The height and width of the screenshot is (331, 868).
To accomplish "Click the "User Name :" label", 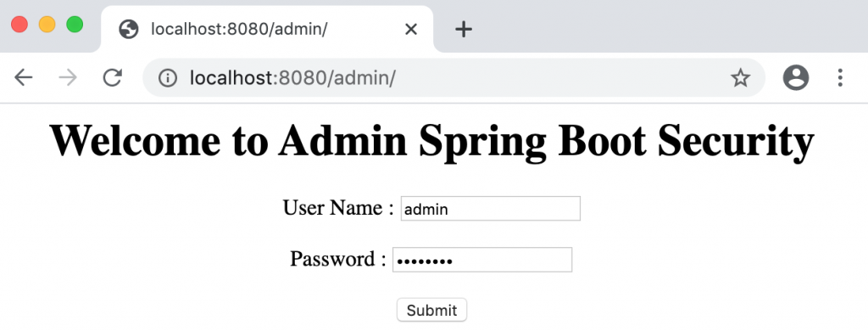I will coord(338,208).
